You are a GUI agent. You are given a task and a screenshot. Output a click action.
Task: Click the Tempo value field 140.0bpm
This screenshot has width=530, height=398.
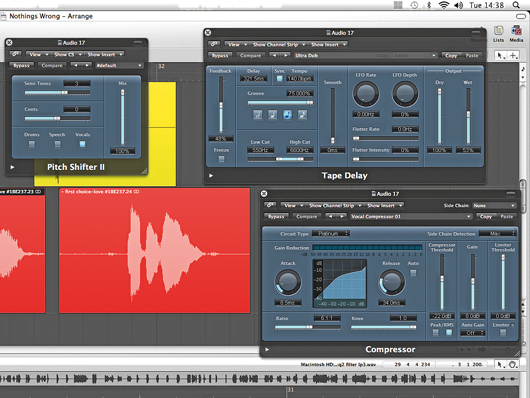299,78
